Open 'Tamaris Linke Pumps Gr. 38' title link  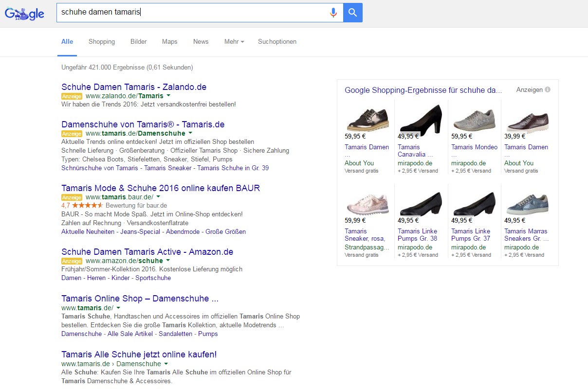coord(418,235)
